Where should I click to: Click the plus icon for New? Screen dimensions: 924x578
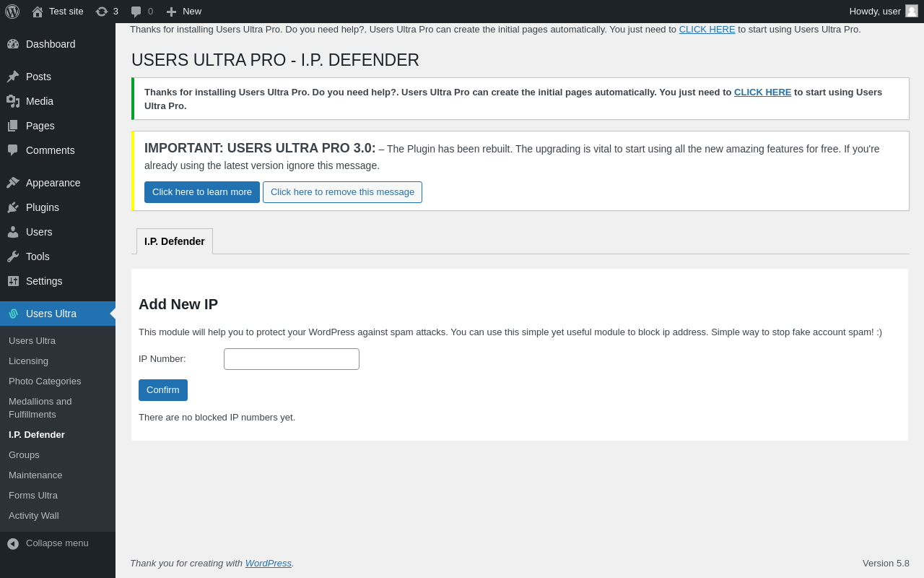click(171, 12)
